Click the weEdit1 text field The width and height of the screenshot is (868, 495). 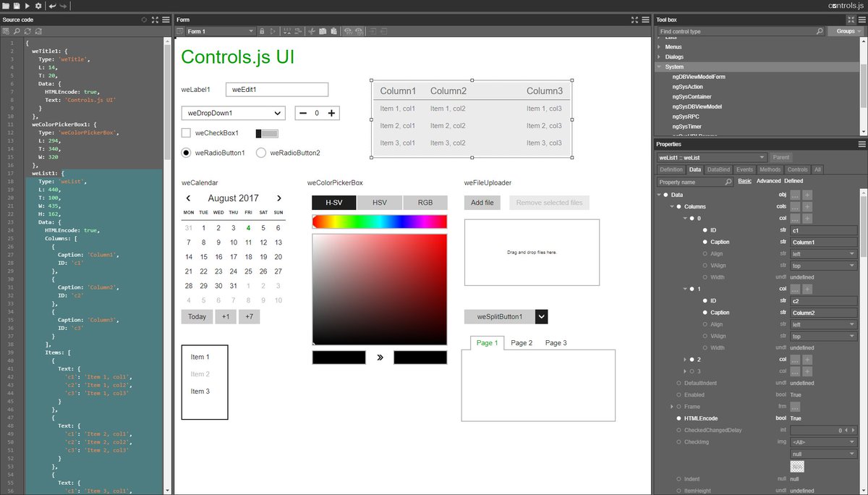pyautogui.click(x=277, y=89)
